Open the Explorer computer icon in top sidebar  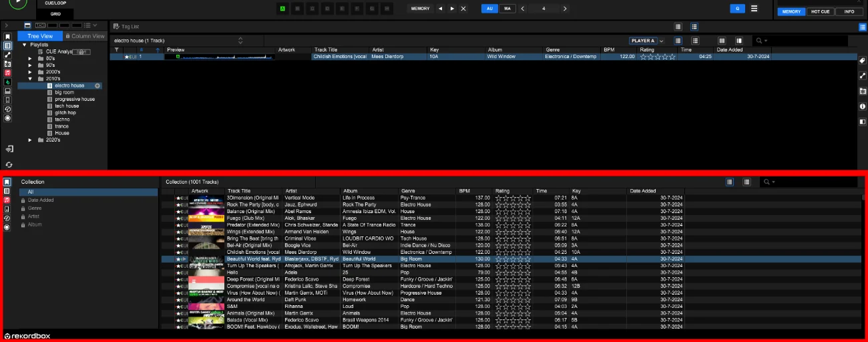pyautogui.click(x=8, y=91)
